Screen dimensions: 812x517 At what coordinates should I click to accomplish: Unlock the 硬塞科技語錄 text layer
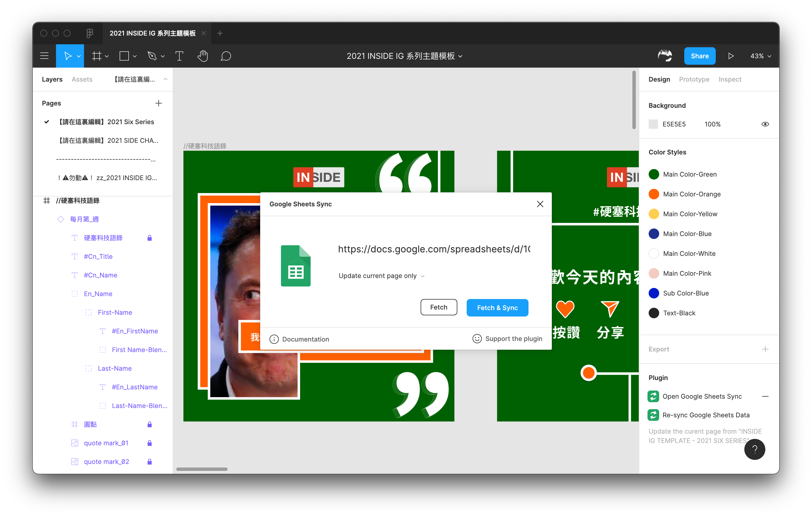pos(149,238)
